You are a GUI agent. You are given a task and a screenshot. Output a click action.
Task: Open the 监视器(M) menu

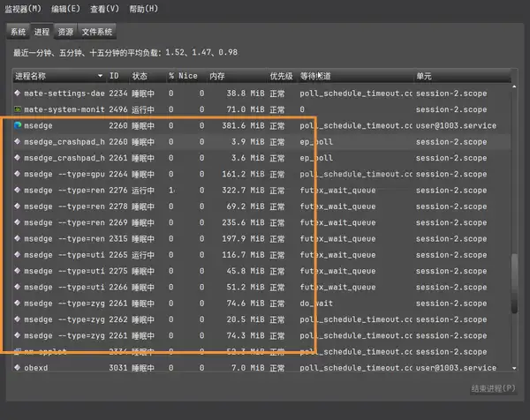pos(23,9)
